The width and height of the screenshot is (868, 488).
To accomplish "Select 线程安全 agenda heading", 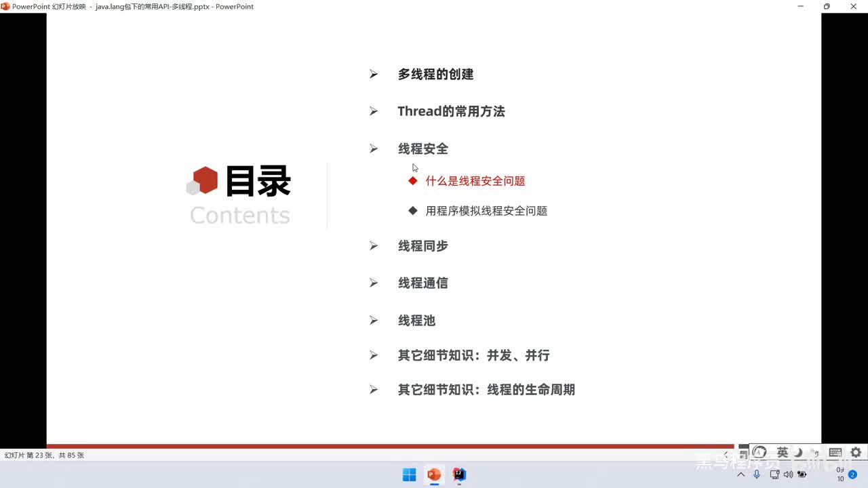I will [422, 148].
